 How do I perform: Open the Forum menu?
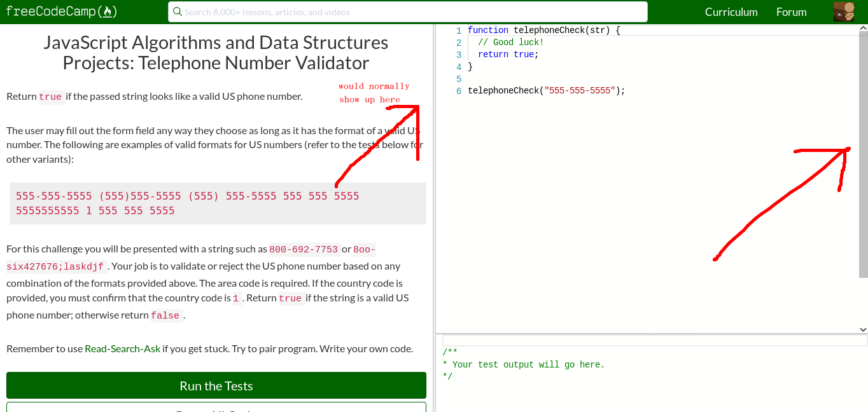tap(791, 11)
